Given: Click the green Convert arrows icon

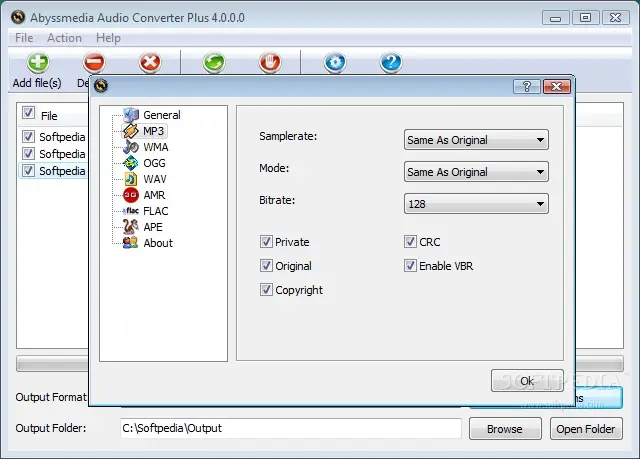Looking at the screenshot, I should (x=214, y=62).
